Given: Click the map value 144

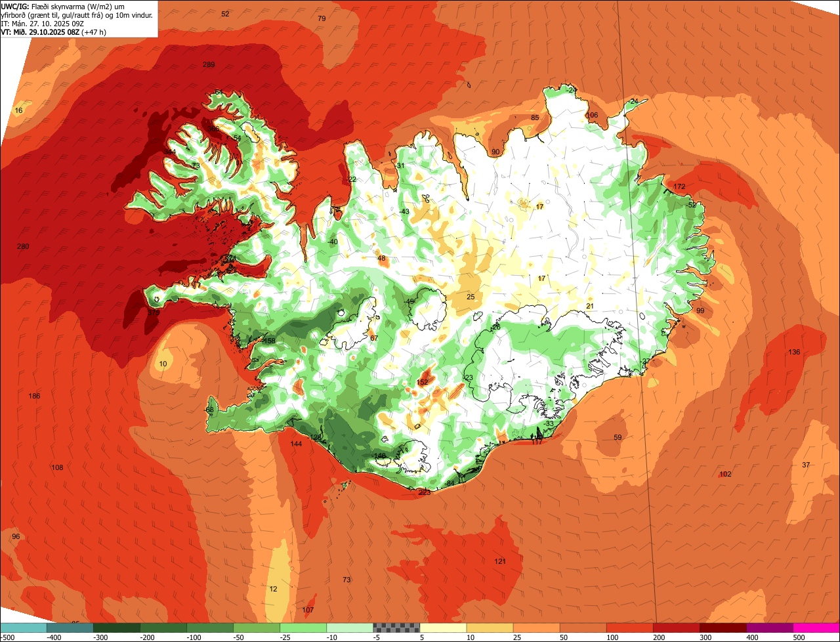Looking at the screenshot, I should (296, 444).
